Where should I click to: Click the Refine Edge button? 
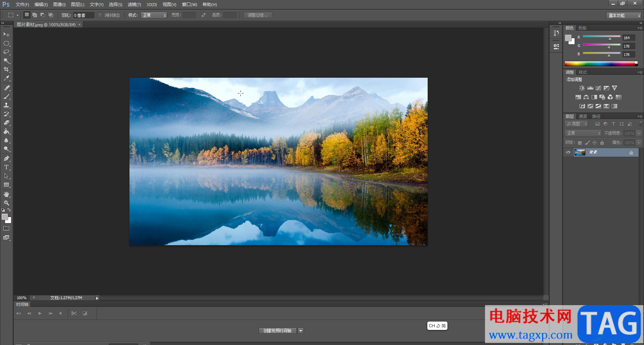(258, 15)
